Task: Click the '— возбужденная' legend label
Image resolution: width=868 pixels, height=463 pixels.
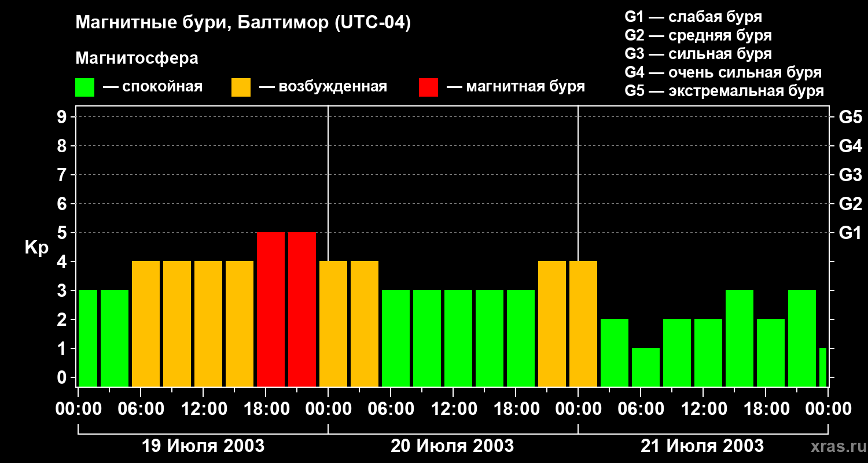Action: [323, 87]
